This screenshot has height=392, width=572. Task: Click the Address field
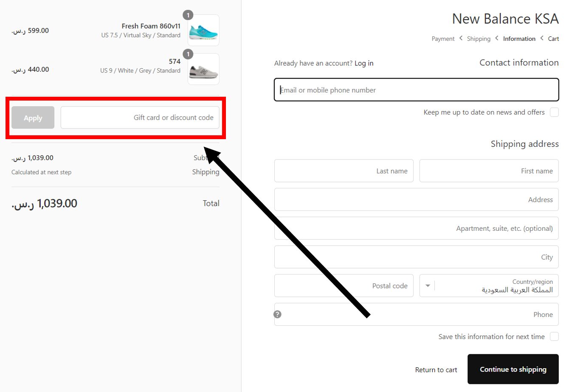[416, 199]
